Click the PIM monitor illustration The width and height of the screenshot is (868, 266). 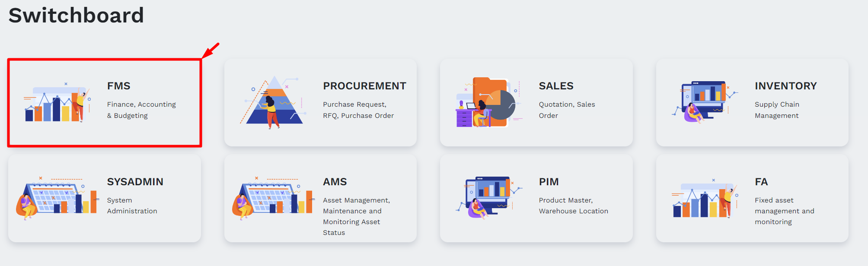point(488,197)
